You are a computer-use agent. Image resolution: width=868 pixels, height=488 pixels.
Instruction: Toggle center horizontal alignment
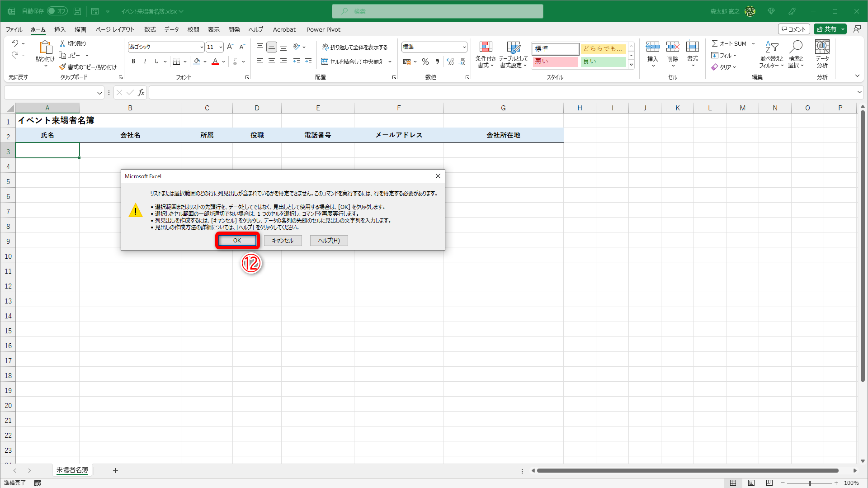(272, 62)
